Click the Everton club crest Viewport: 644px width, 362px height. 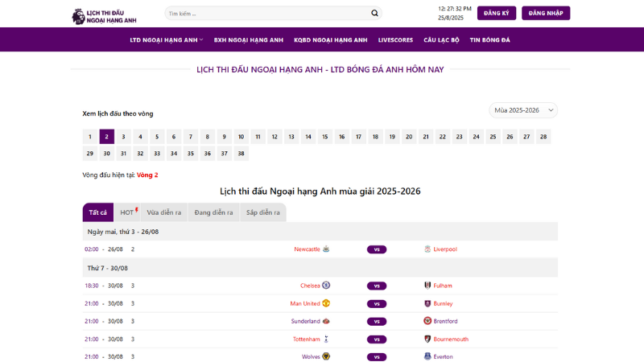click(x=427, y=356)
